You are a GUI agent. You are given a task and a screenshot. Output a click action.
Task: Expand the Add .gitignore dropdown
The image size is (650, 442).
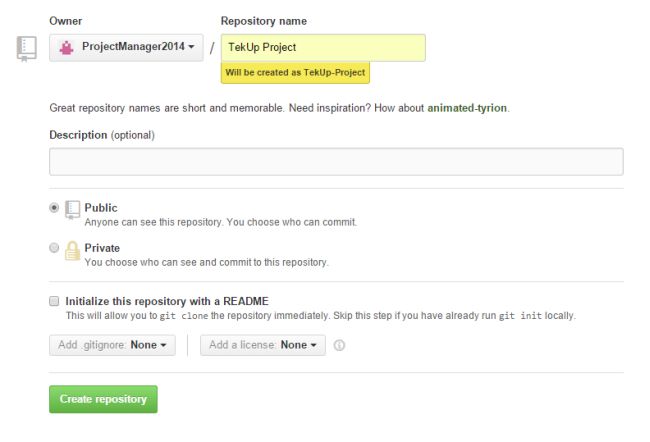(112, 345)
